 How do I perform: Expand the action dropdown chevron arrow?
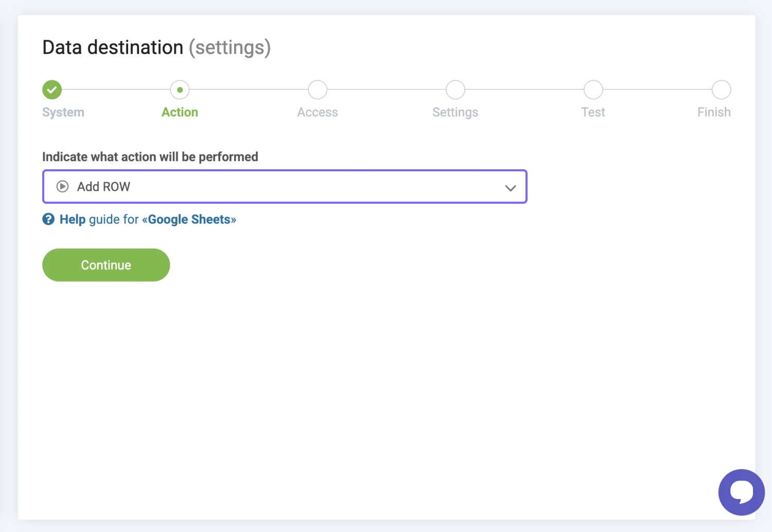(x=510, y=188)
